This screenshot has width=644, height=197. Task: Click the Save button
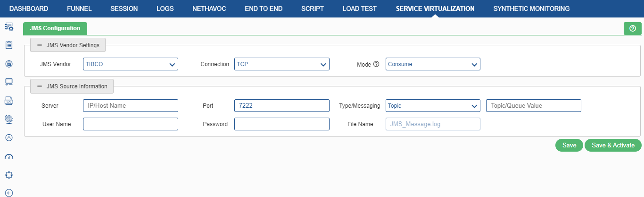coord(570,146)
